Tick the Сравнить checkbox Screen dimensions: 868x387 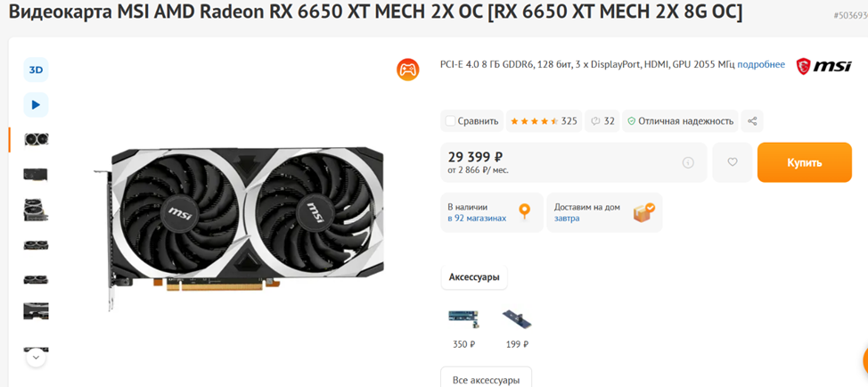[x=450, y=120]
